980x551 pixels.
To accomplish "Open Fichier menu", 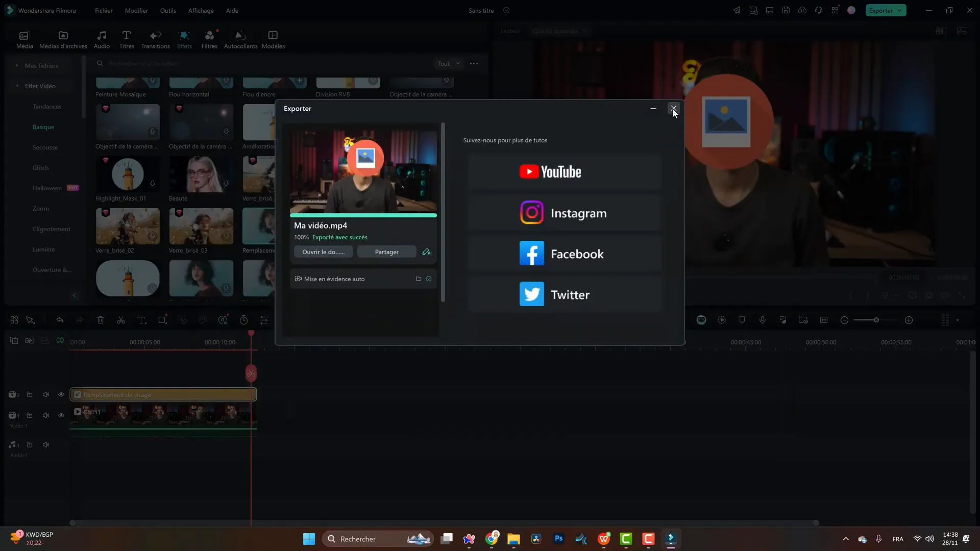I will pos(104,10).
